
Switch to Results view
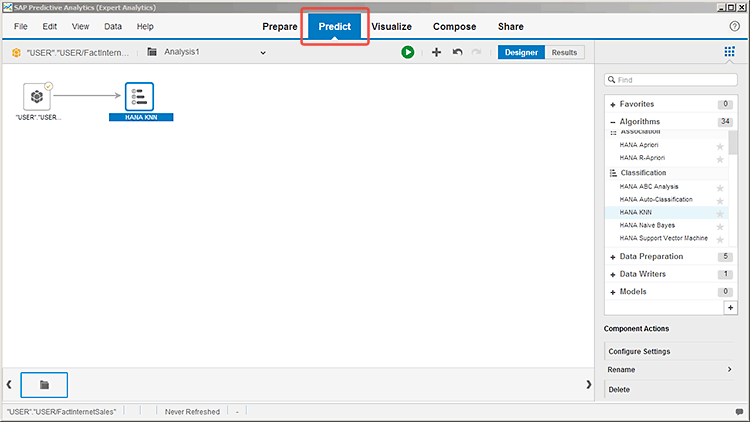point(564,52)
